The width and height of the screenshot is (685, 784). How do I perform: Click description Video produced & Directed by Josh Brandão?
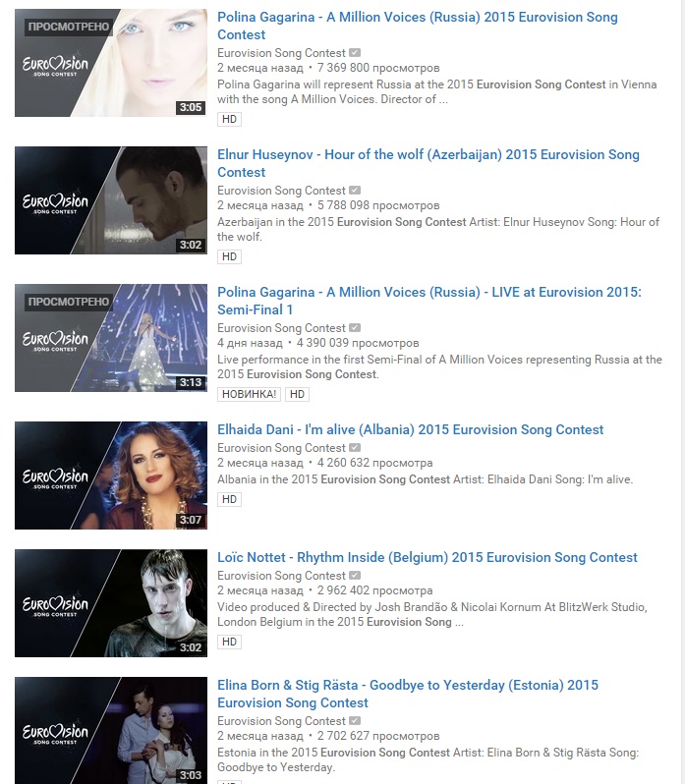pyautogui.click(x=432, y=614)
